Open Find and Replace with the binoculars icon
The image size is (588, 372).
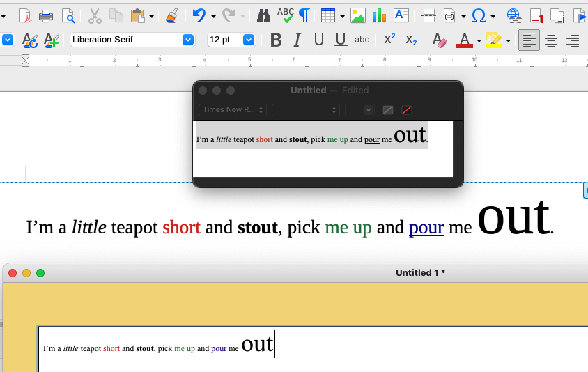(x=263, y=15)
